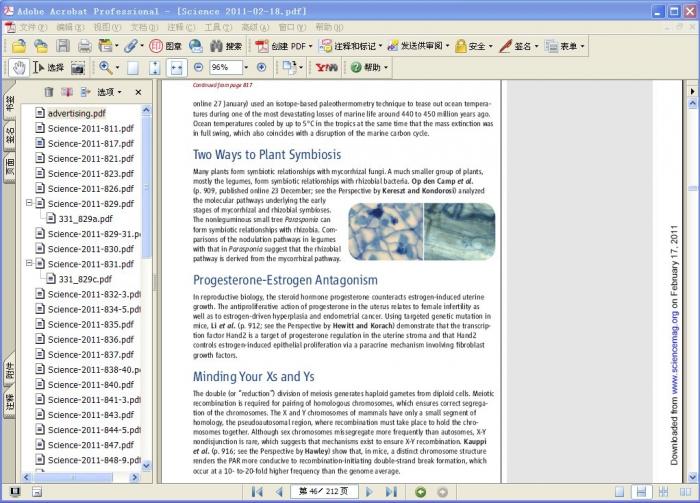This screenshot has height=503, width=700.
Task: Go to the last page button
Action: coord(392,492)
